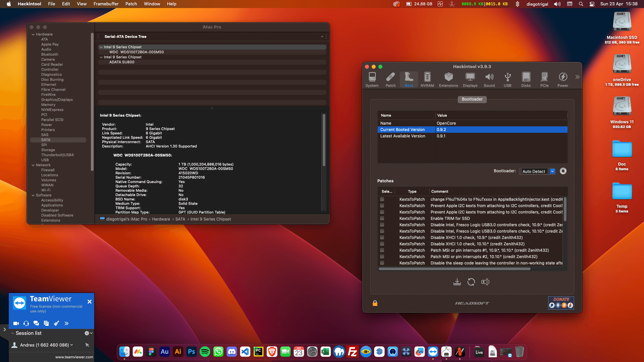Click SATA in the System Information path bar
Image resolution: width=644 pixels, height=362 pixels.
tap(180, 219)
